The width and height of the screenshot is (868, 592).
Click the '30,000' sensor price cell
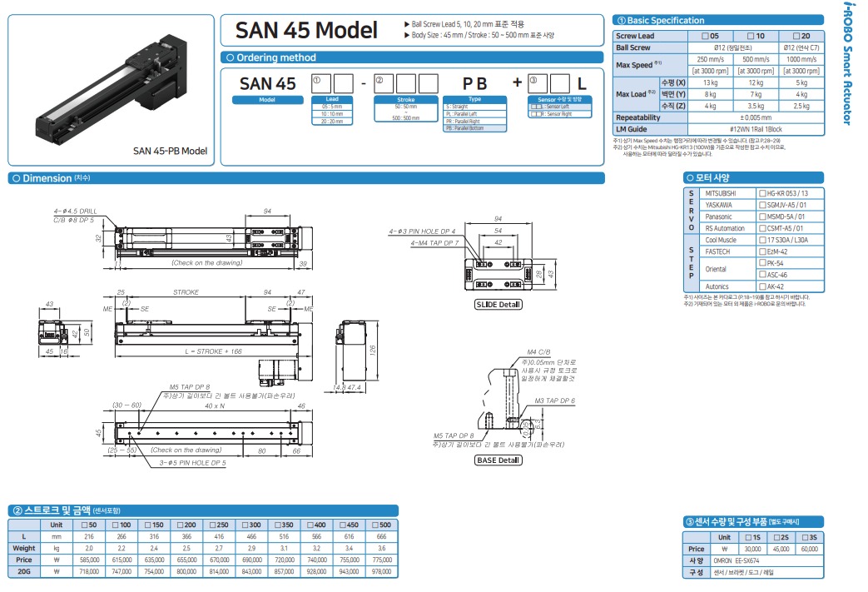pyautogui.click(x=752, y=550)
